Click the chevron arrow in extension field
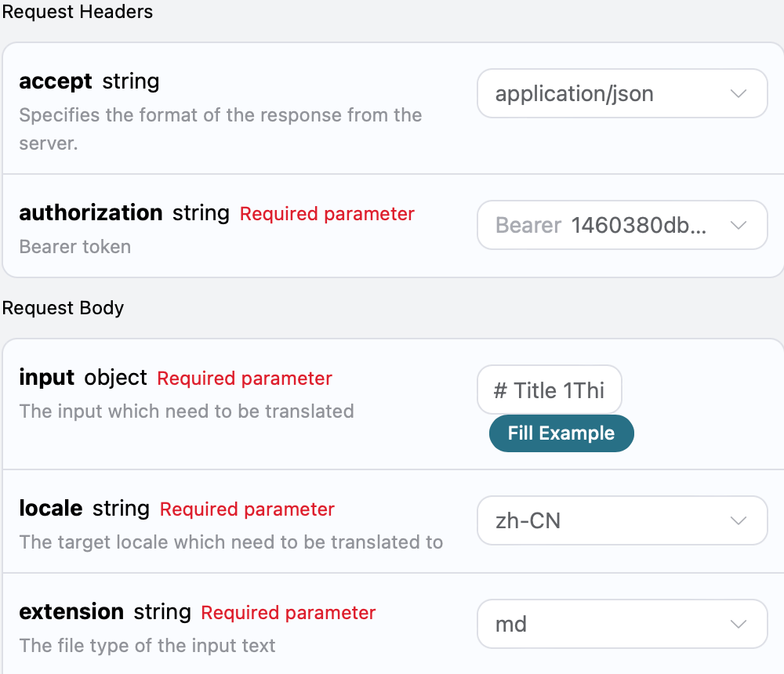The height and width of the screenshot is (674, 784). coord(738,625)
